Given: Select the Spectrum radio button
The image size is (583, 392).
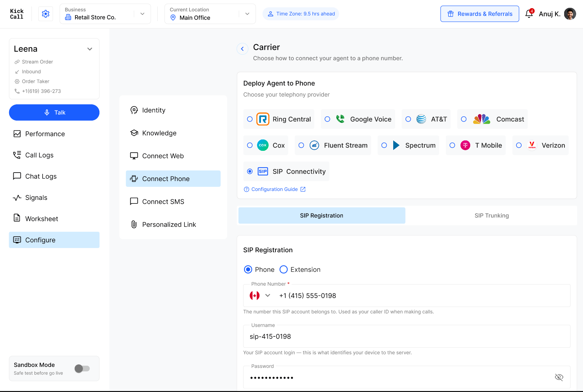Looking at the screenshot, I should pos(384,145).
